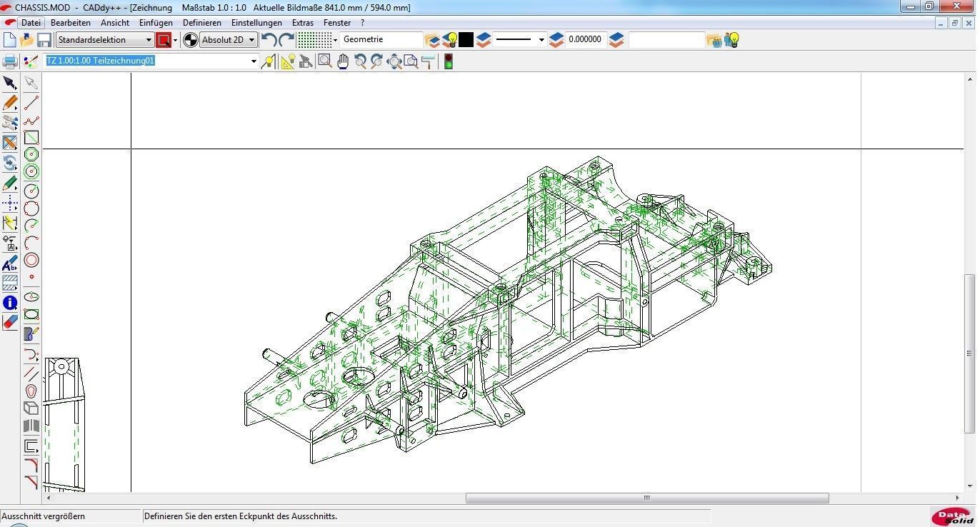Select the polyline drawing tool

pyautogui.click(x=31, y=121)
